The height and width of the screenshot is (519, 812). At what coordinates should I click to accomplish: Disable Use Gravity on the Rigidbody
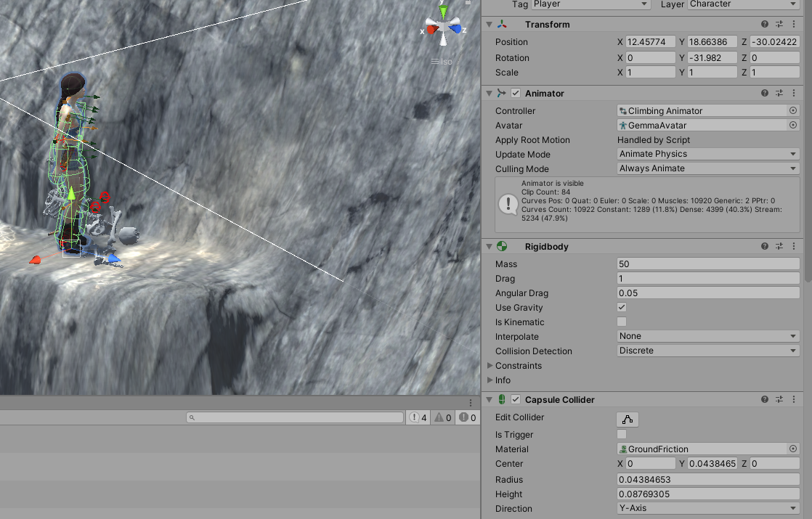click(x=622, y=307)
